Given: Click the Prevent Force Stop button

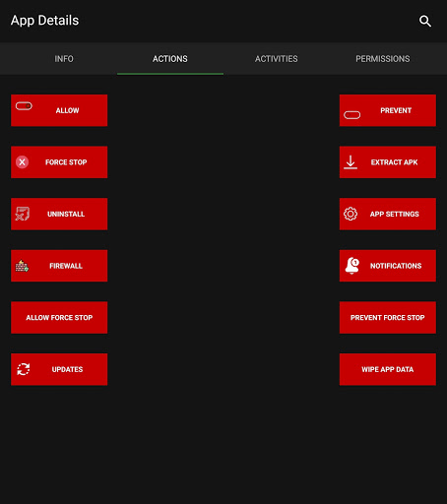Looking at the screenshot, I should (x=388, y=318).
